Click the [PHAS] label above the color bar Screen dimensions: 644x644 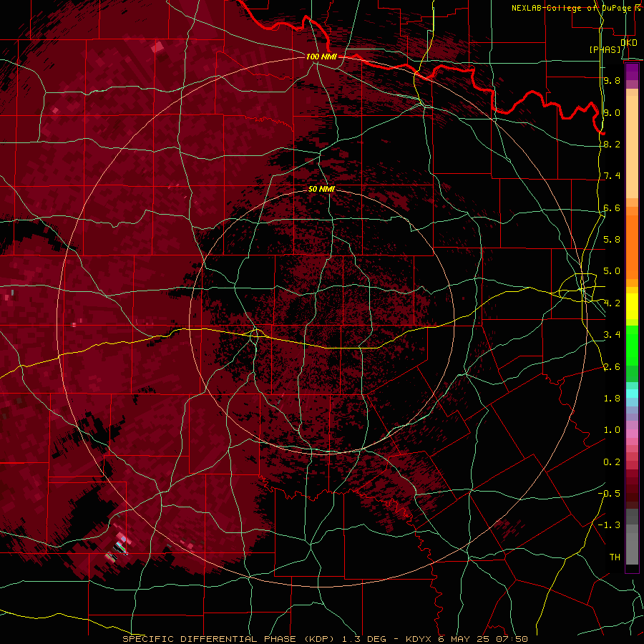[605, 49]
